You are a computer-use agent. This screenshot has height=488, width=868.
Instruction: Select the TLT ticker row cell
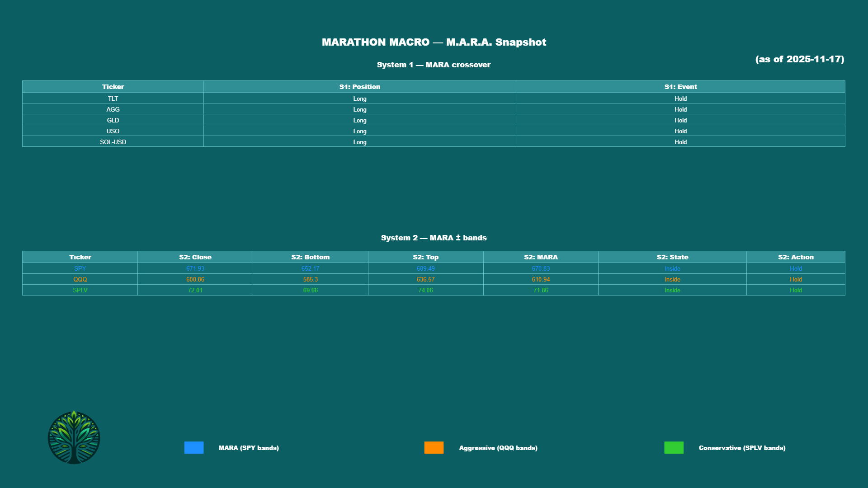tap(113, 99)
